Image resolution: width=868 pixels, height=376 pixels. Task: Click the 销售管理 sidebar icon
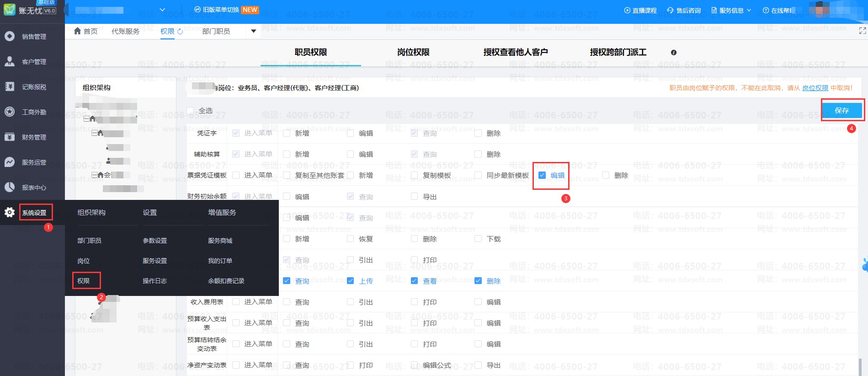coord(10,36)
